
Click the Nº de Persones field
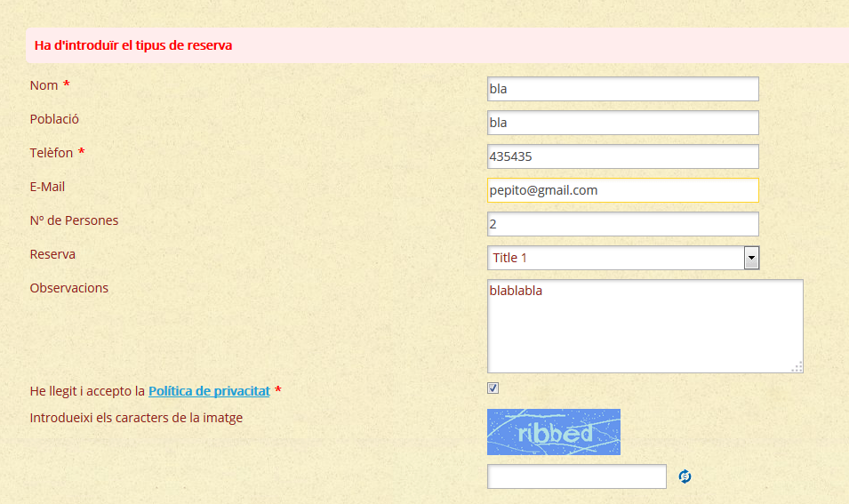623,224
